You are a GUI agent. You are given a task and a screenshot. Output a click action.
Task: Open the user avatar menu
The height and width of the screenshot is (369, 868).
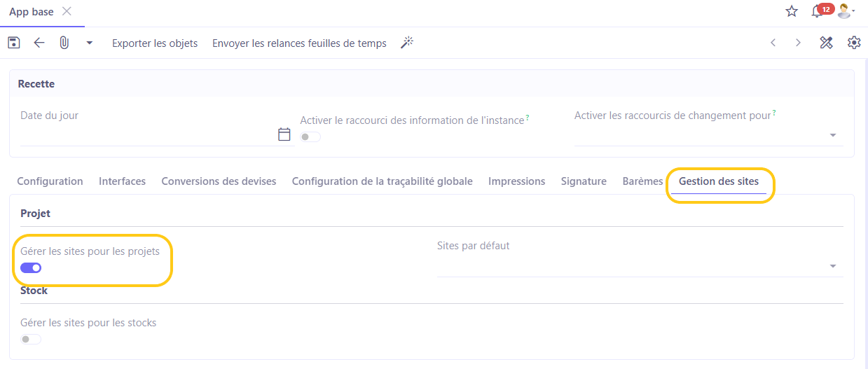pyautogui.click(x=846, y=11)
